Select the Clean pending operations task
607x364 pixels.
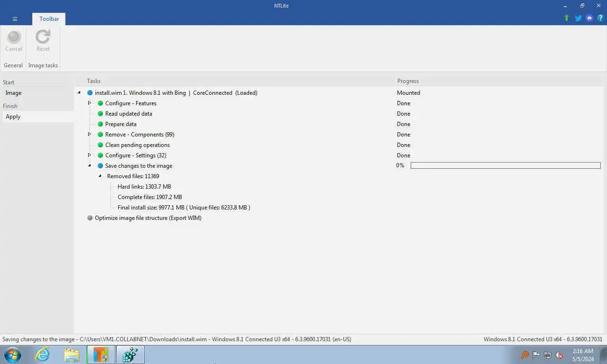pyautogui.click(x=138, y=145)
